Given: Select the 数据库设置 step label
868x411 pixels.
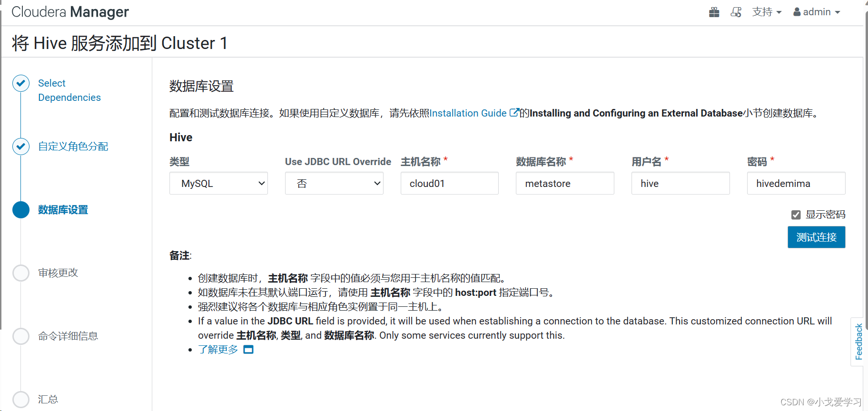Looking at the screenshot, I should click(x=63, y=210).
